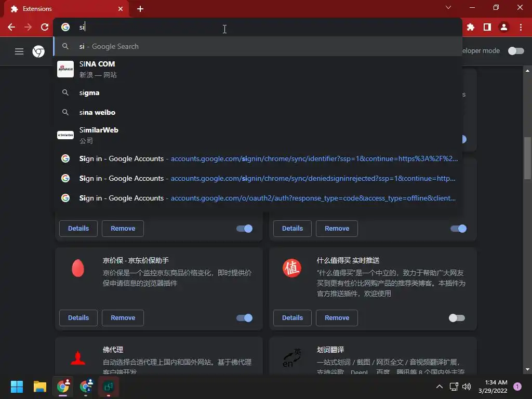Open the network tray icon
Screen dimensions: 532x399
(x=454, y=387)
